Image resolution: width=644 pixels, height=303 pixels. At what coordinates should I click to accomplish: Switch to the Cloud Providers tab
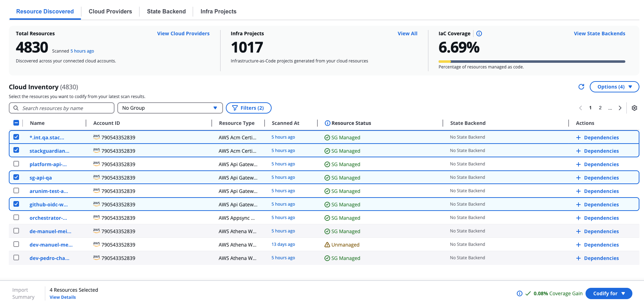point(110,11)
